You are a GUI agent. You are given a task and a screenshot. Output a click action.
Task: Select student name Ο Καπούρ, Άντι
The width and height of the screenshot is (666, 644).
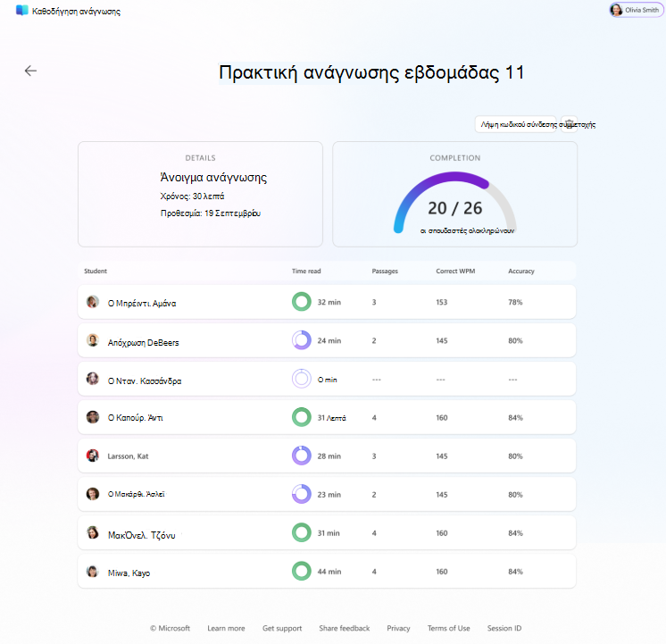click(x=135, y=417)
